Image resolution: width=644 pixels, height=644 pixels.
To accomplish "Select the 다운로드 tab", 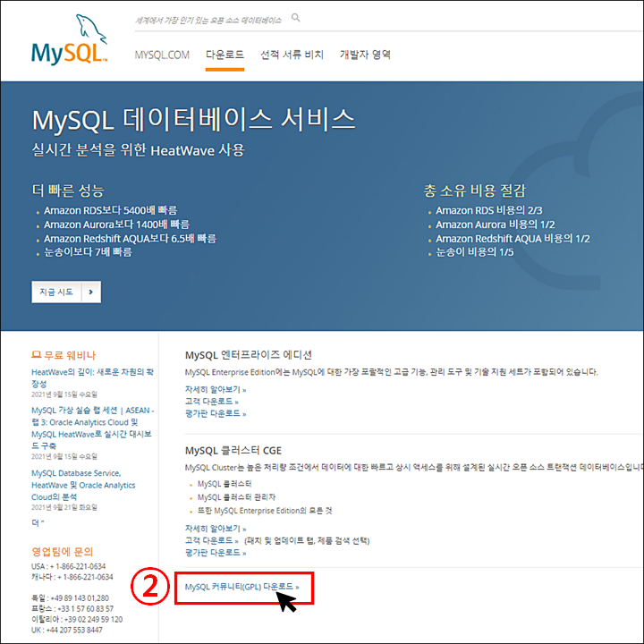I will pyautogui.click(x=225, y=55).
